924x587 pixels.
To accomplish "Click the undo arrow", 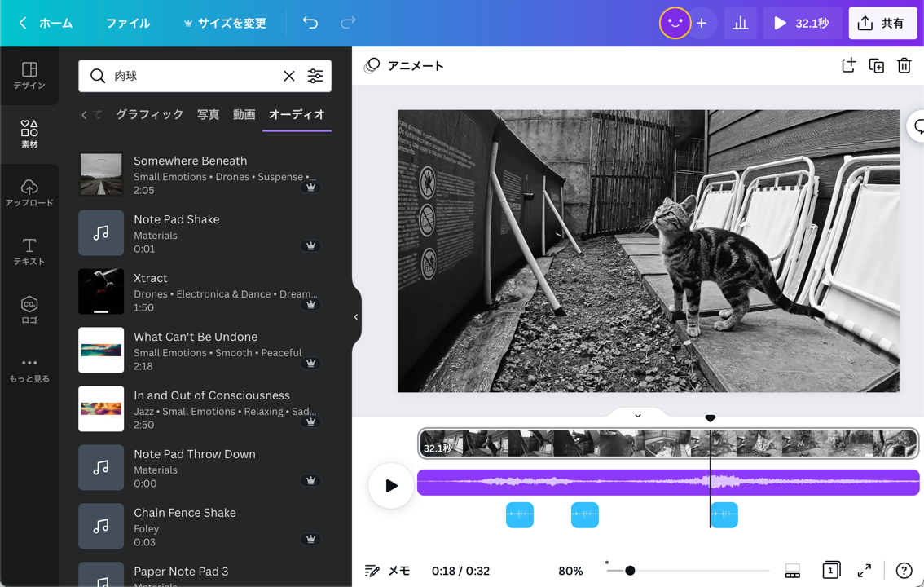I will point(310,23).
